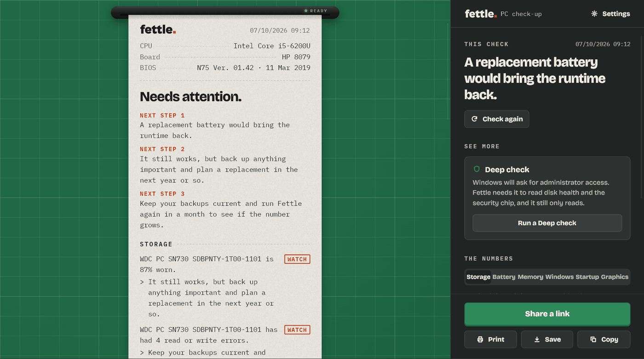Click the 'Needs attention.' heading on the receipt

[x=190, y=97]
